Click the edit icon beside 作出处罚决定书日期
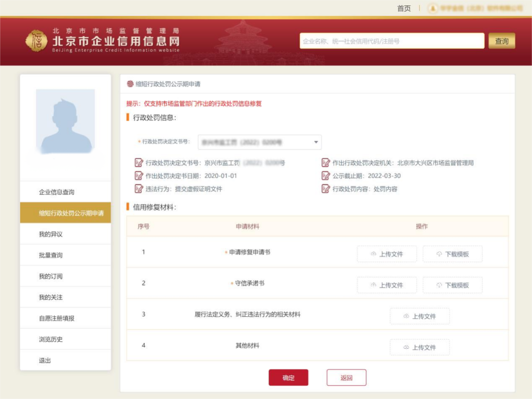This screenshot has width=532, height=399. tap(138, 176)
